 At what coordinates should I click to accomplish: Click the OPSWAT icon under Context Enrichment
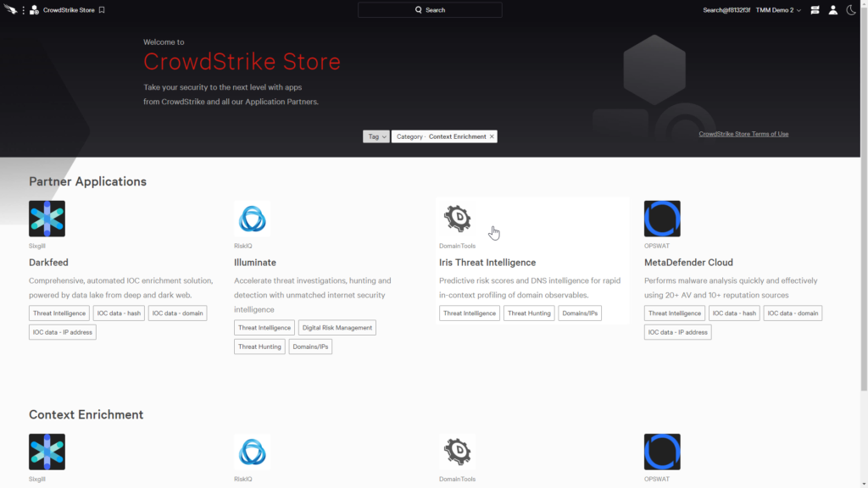[x=662, y=452]
